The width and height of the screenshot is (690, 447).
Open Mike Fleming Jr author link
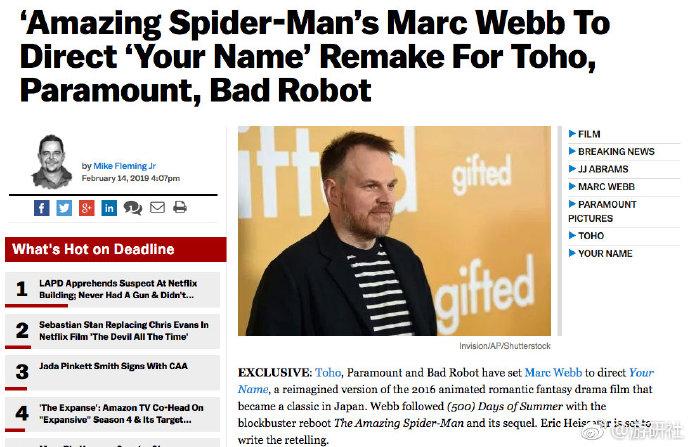(125, 166)
